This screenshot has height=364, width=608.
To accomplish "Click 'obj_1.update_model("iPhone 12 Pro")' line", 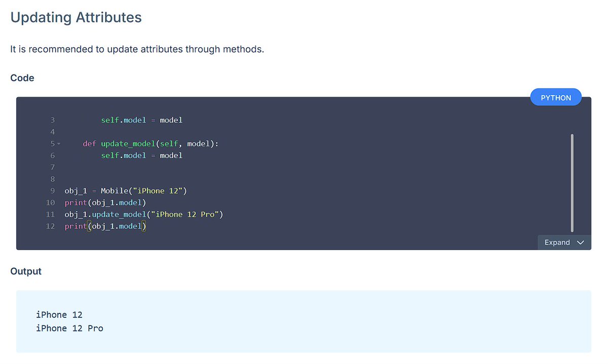I will tap(144, 214).
